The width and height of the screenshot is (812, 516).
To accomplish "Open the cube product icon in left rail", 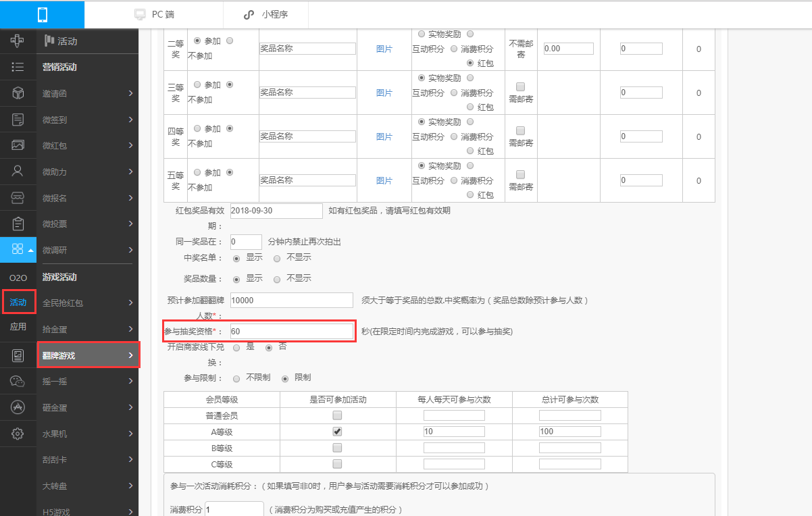I will tap(18, 93).
